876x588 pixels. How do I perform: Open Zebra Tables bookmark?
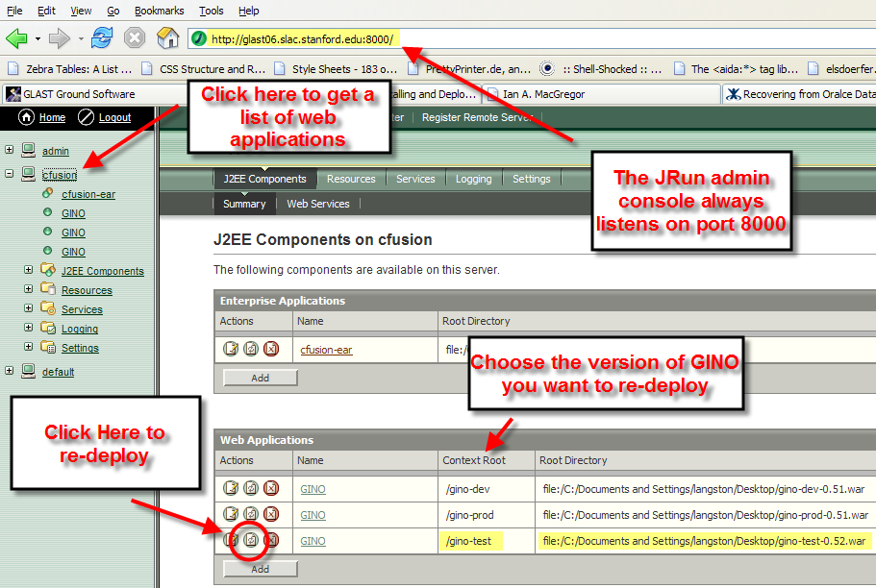coord(71,68)
